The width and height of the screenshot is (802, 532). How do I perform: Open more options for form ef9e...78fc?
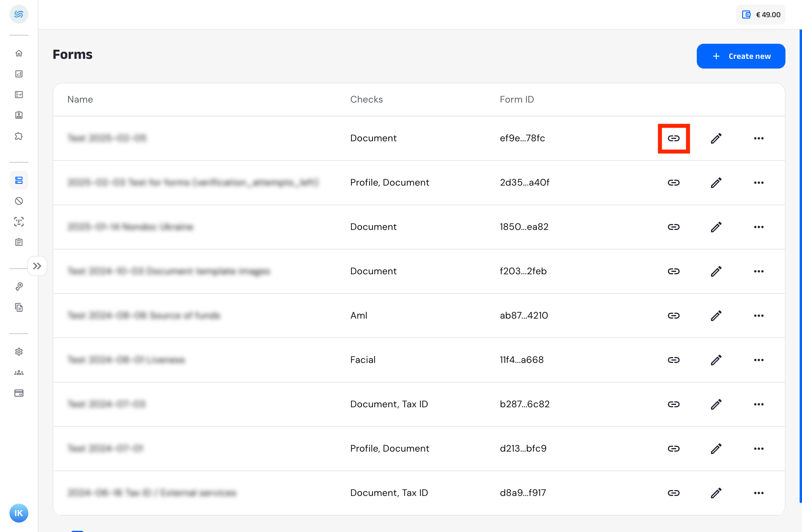pos(759,138)
